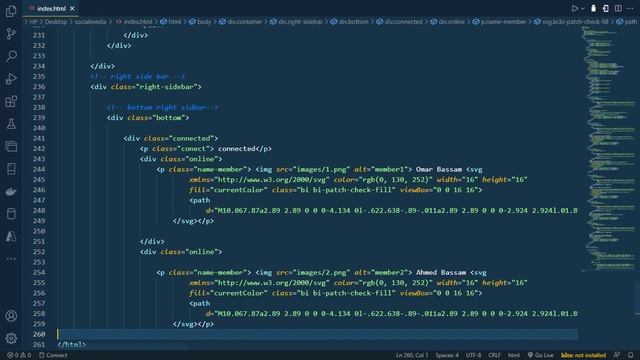Close the index.html tab

[x=72, y=8]
